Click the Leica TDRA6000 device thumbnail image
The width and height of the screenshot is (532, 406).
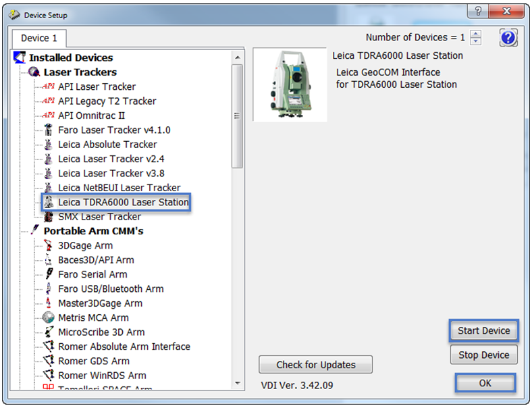pos(290,84)
